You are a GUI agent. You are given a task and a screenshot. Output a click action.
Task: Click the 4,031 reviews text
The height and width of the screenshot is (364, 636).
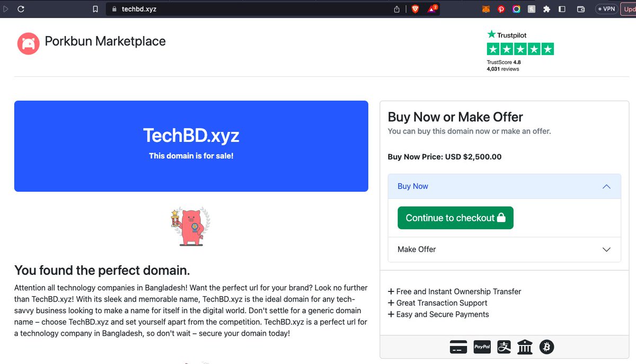pyautogui.click(x=503, y=69)
